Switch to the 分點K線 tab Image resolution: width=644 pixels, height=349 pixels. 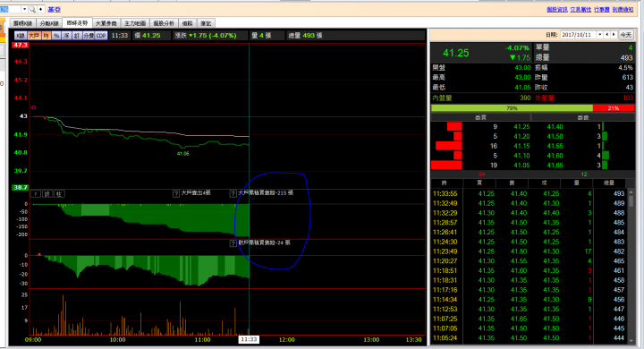pos(49,23)
